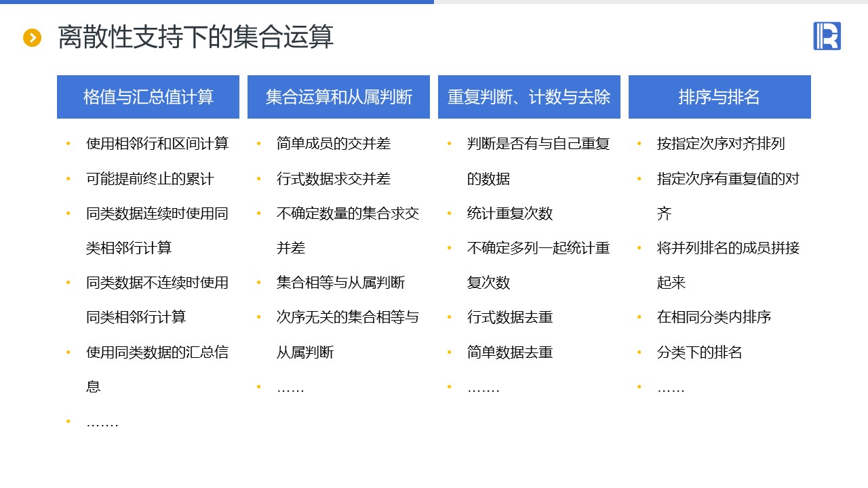This screenshot has width=868, height=488.
Task: Select the text 使用同类数据的汇总信
Action: tap(157, 352)
